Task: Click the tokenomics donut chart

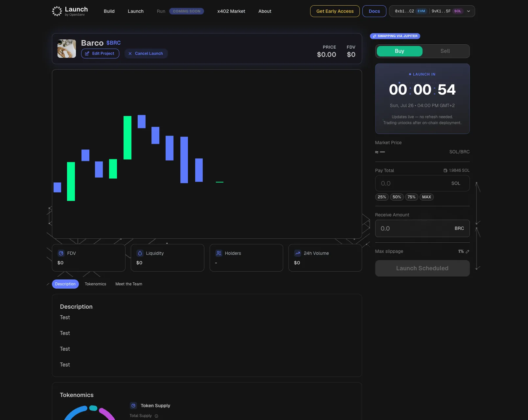Action: click(x=89, y=412)
